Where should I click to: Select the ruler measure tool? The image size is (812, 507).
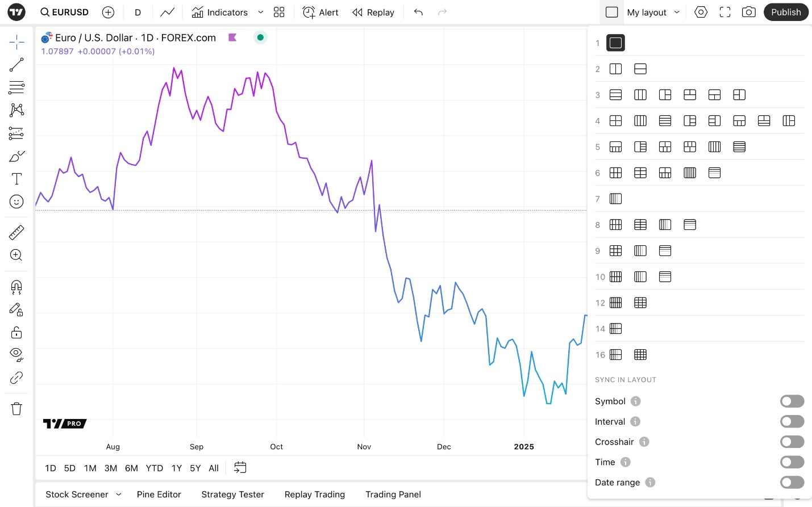(16, 232)
